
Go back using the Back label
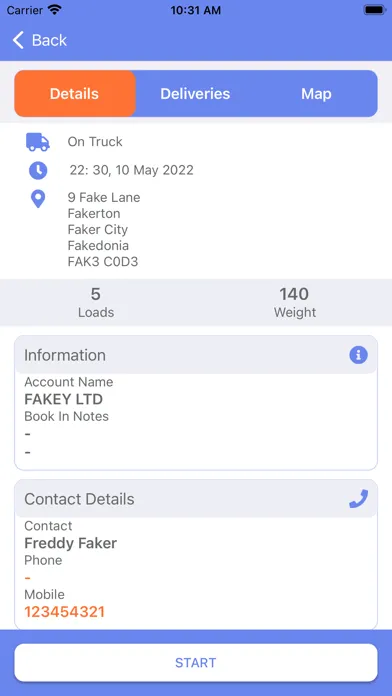[49, 40]
